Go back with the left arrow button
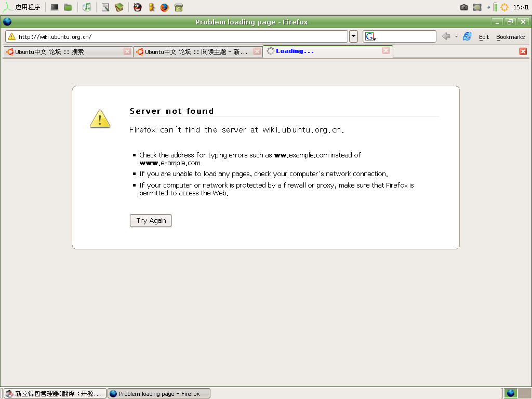The width and height of the screenshot is (532, 399). (446, 36)
